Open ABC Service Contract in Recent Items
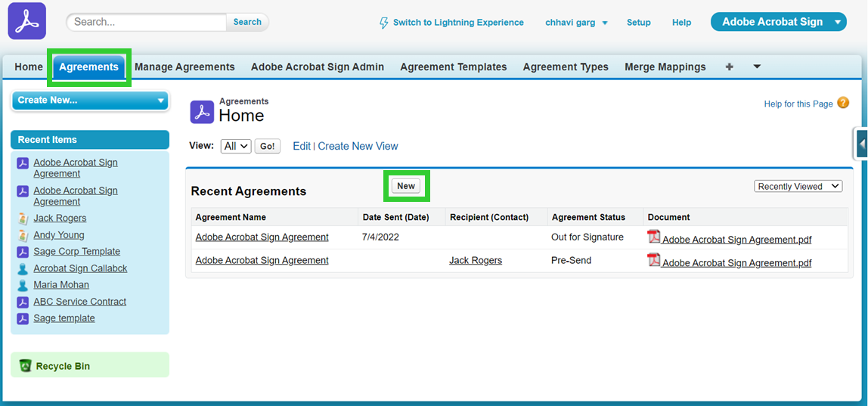The width and height of the screenshot is (868, 406). [x=79, y=302]
